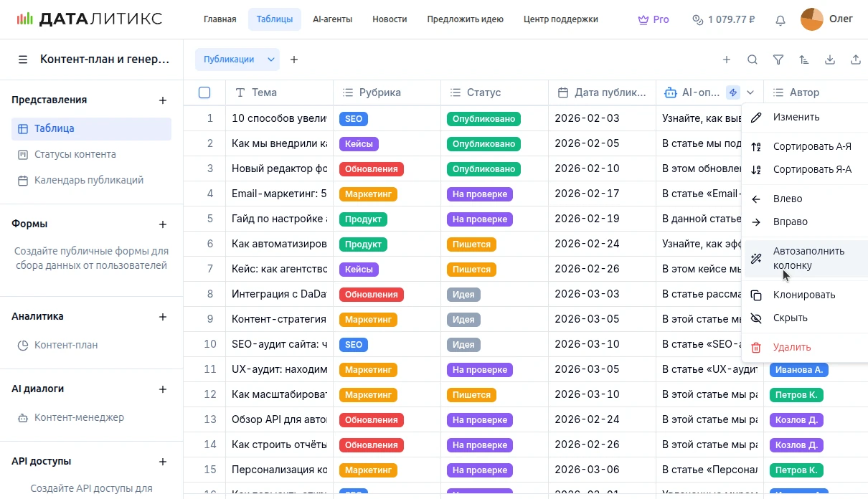This screenshot has width=868, height=499.
Task: Click the Pro subscription button
Action: point(654,19)
